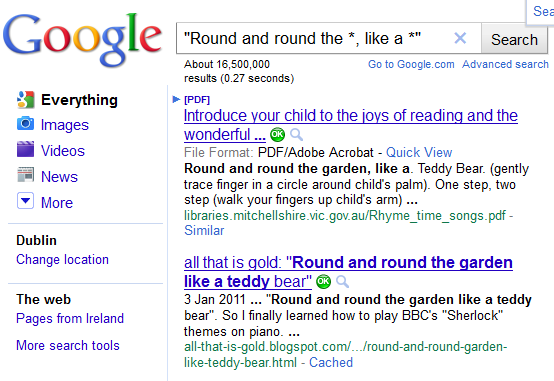Click the Everything filter icon

tap(25, 100)
